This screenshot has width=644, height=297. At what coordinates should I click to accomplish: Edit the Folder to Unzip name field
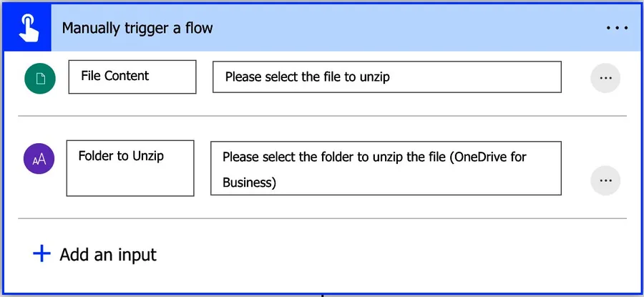130,169
